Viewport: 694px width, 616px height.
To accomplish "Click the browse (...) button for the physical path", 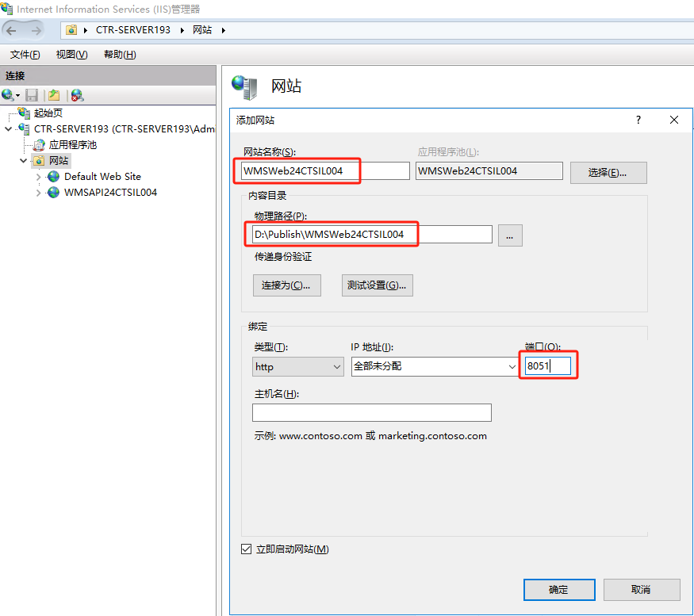I will (510, 235).
